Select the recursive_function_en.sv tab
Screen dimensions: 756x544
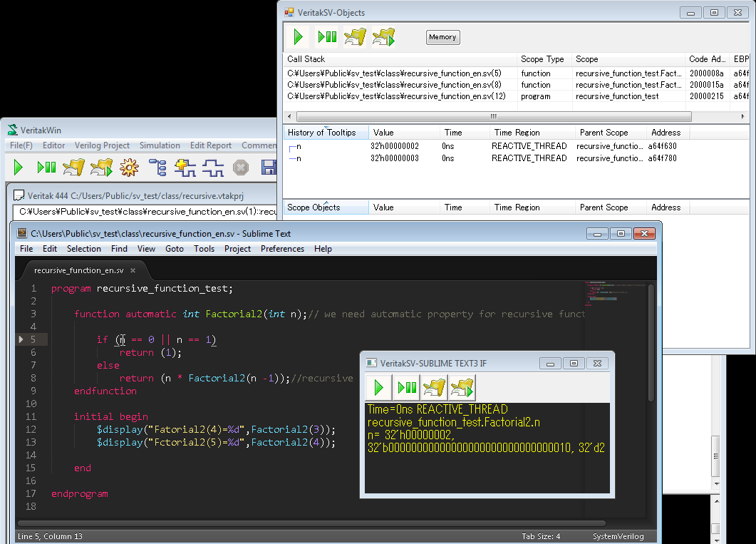[x=78, y=270]
